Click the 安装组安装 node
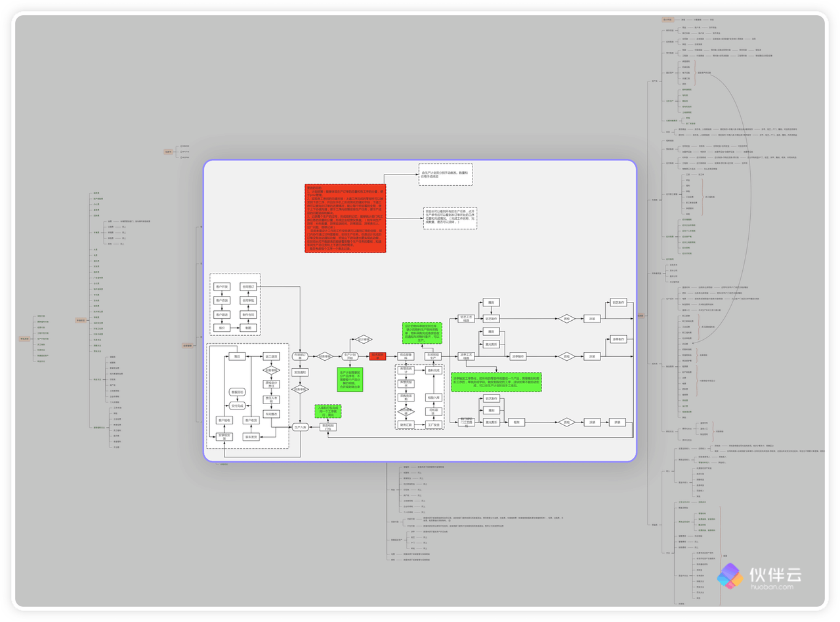Image resolution: width=840 pixels, height=622 pixels. (x=224, y=436)
